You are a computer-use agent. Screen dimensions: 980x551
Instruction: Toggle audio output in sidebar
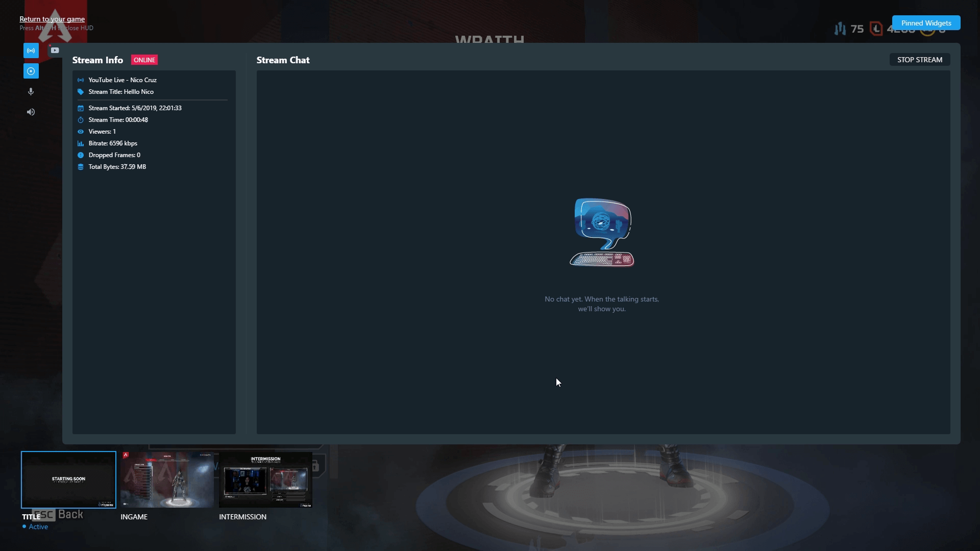tap(31, 112)
